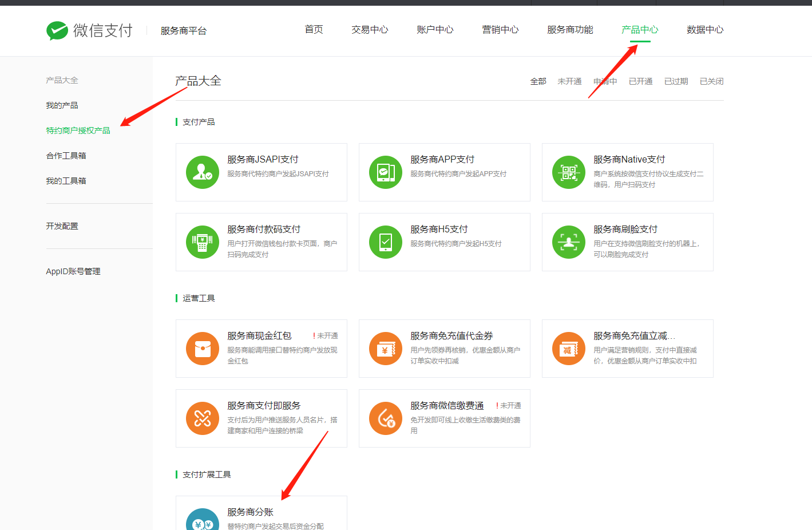Click 未开通 status on 服务商现金红包 card

tap(326, 336)
